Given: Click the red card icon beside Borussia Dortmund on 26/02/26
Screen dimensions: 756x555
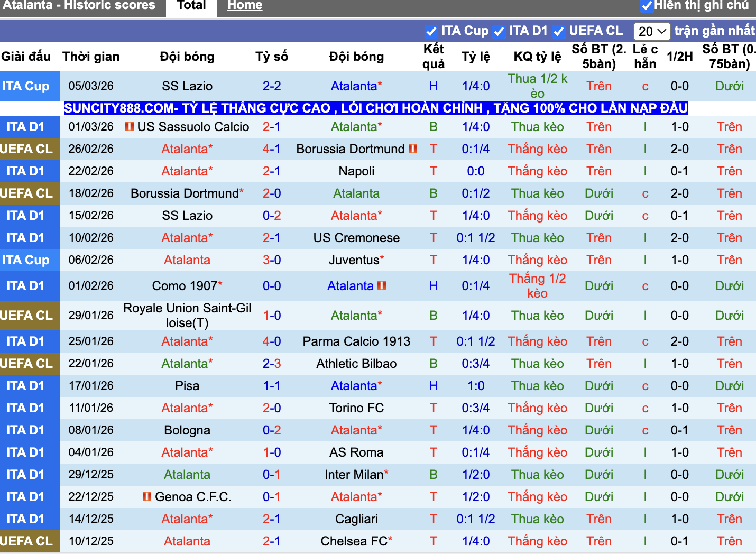Looking at the screenshot, I should point(413,149).
